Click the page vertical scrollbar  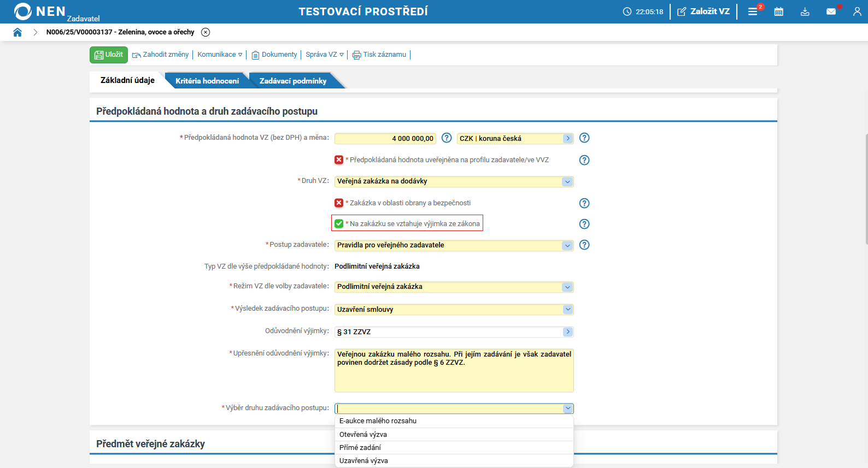coord(866,189)
